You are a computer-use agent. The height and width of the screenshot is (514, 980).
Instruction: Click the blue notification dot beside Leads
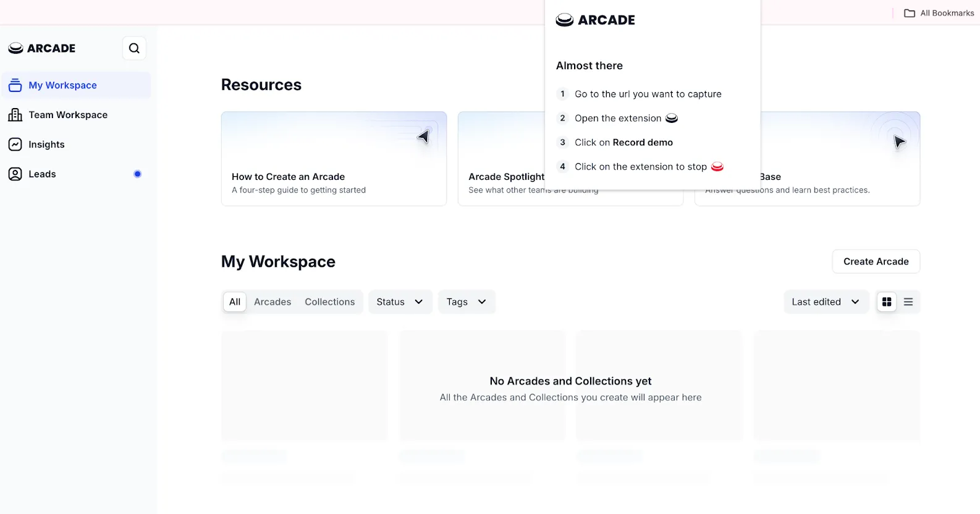point(137,174)
